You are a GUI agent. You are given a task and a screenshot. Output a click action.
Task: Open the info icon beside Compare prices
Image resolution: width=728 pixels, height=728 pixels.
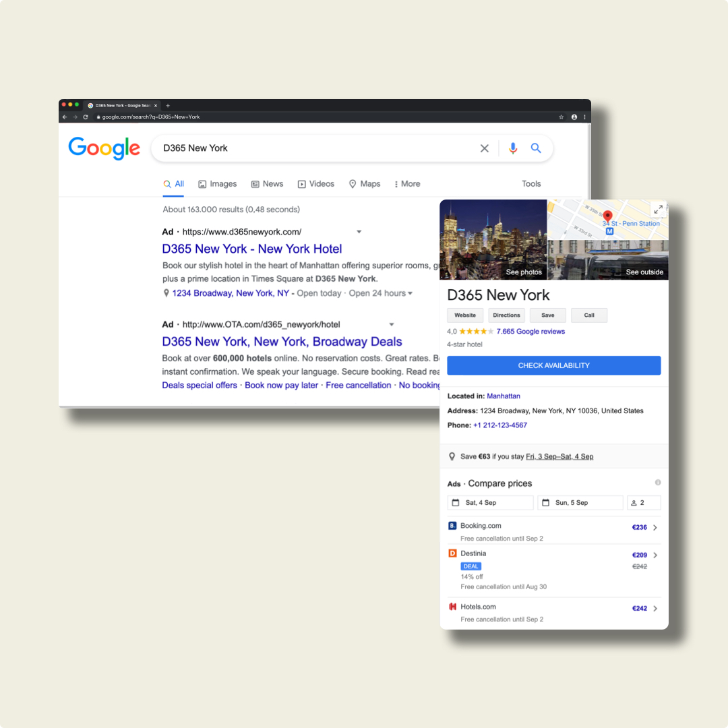(658, 483)
